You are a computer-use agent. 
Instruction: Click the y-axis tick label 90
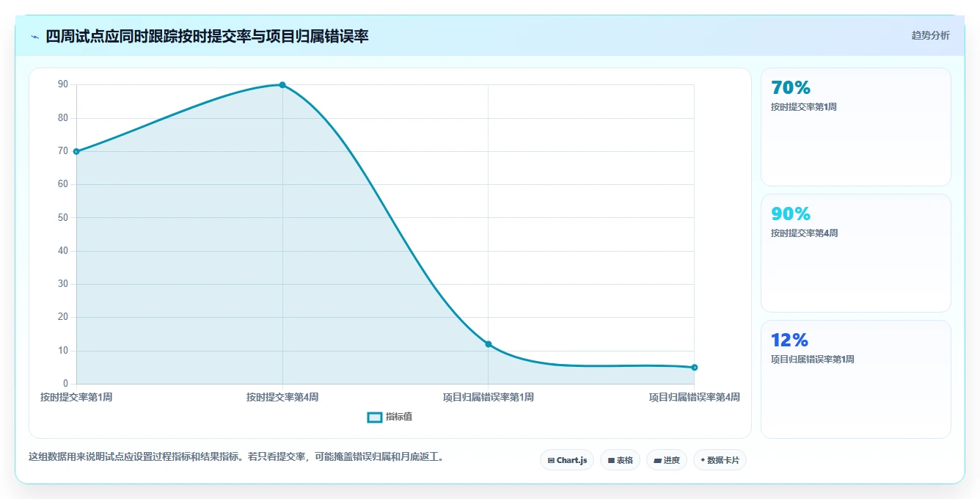[x=63, y=85]
